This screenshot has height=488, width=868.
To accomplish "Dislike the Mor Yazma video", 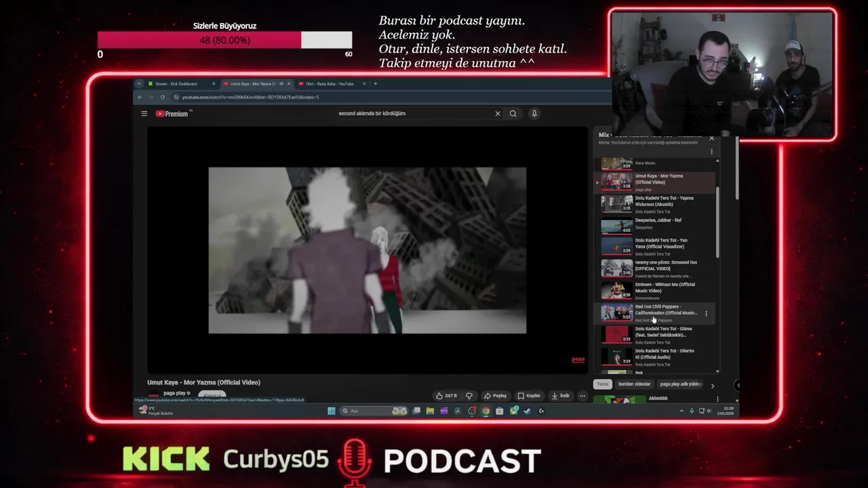I will [x=469, y=396].
